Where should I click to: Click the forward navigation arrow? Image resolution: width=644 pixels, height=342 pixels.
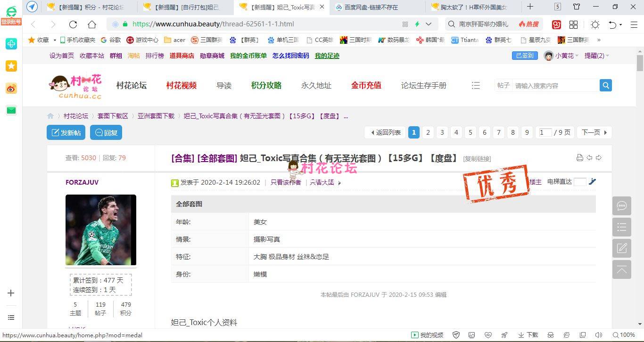tap(53, 24)
